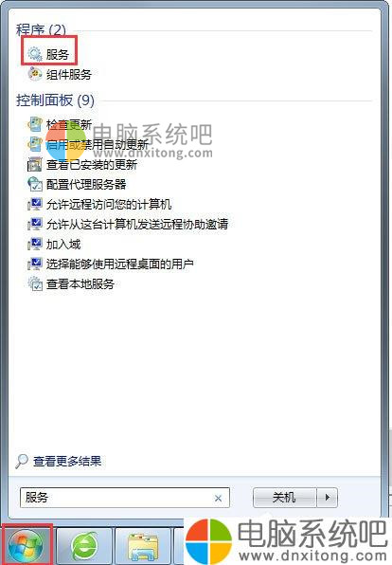Open 选择能够使用远程桌面的用户 entry
Viewport: 392px width, 565px height.
(x=111, y=264)
